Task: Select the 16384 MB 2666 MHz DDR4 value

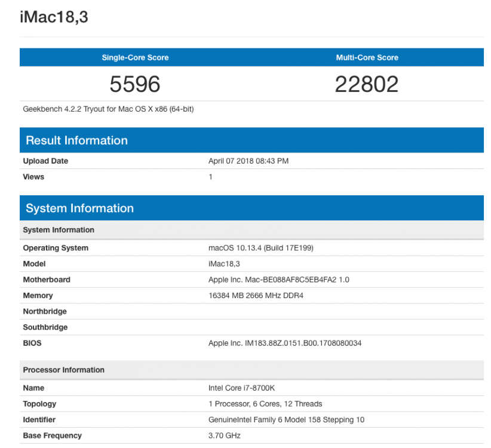Action: 256,296
